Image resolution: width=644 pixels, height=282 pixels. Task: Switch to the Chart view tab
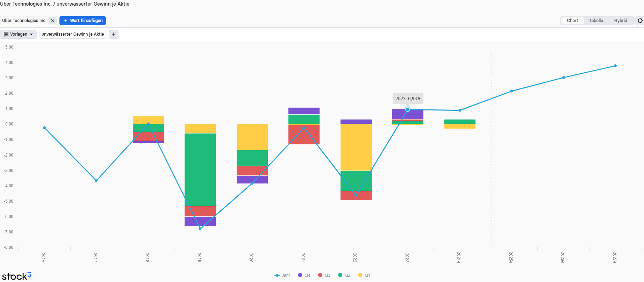click(x=572, y=21)
